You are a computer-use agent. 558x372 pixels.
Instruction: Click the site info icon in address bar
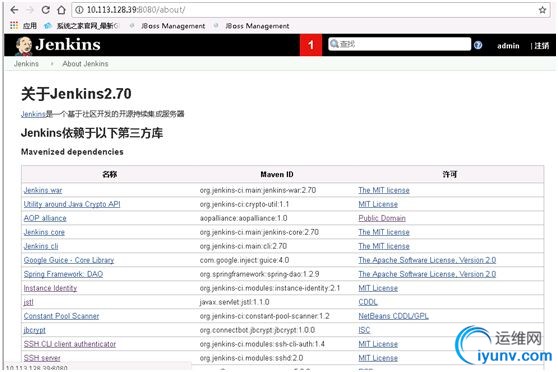point(79,10)
